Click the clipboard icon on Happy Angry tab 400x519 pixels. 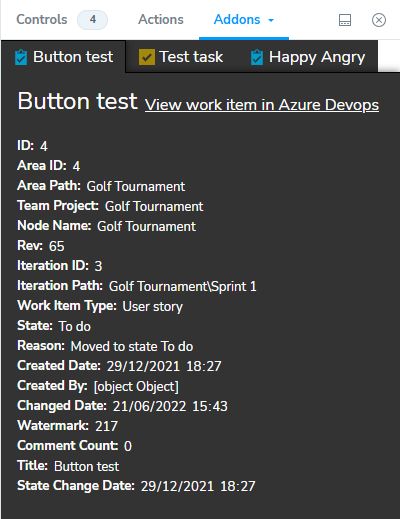(x=257, y=57)
